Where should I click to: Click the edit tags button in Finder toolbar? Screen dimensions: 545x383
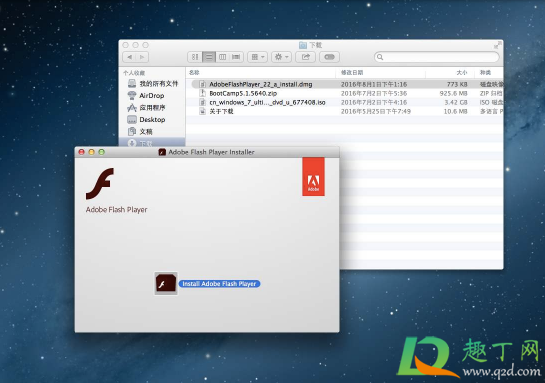(x=330, y=57)
